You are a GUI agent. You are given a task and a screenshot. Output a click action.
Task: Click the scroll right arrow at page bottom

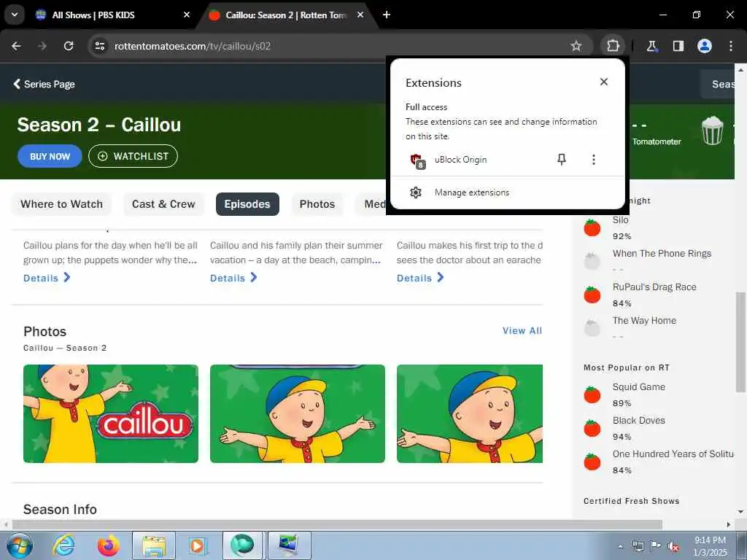[x=728, y=524]
